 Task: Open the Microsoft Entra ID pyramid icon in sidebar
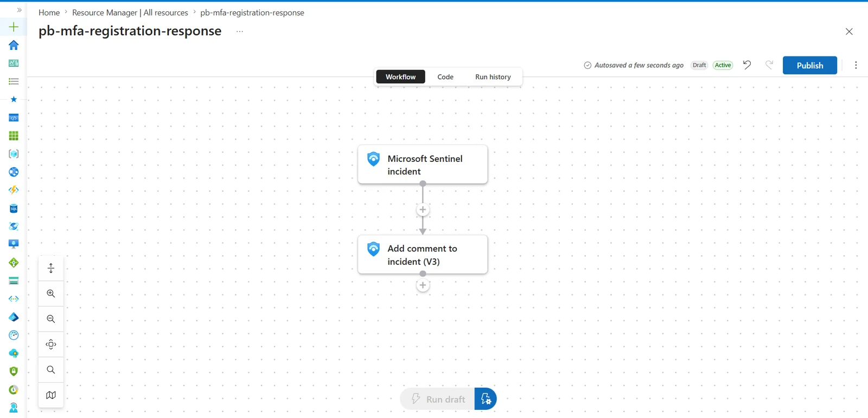14,317
